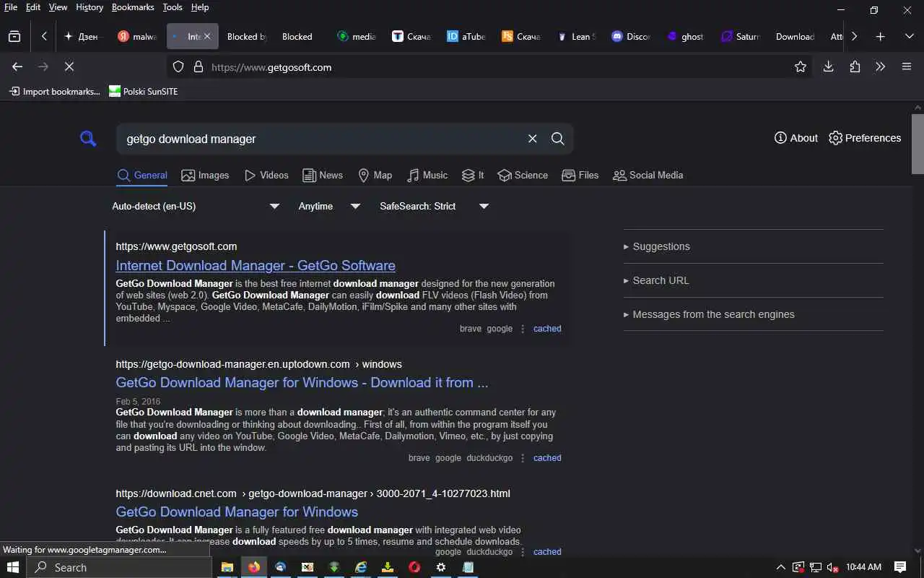This screenshot has width=924, height=578.
Task: Click the search query input field
Action: 321,139
